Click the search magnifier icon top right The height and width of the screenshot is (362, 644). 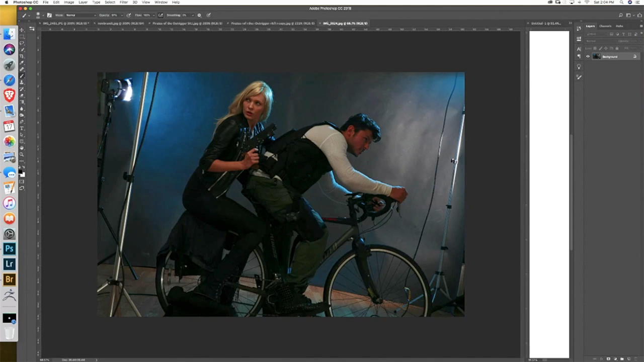click(x=621, y=15)
